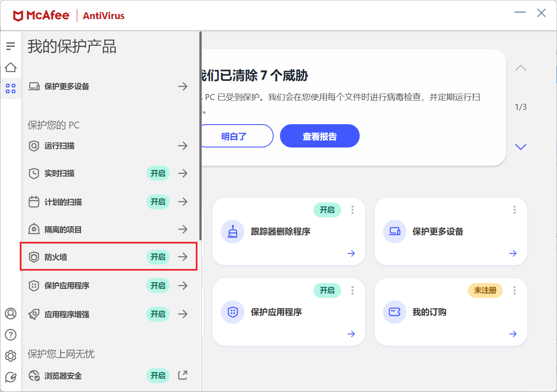Open 防火墙 arrow in menu
The height and width of the screenshot is (392, 557).
tap(183, 257)
